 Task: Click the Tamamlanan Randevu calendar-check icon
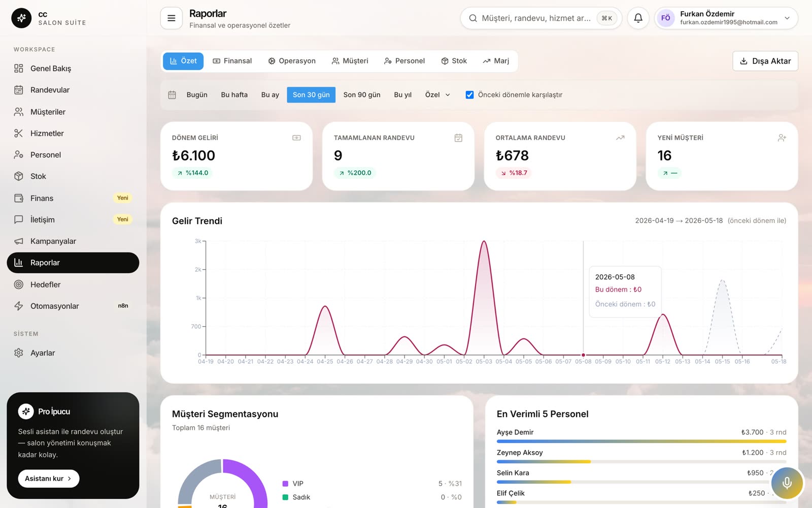pyautogui.click(x=458, y=138)
